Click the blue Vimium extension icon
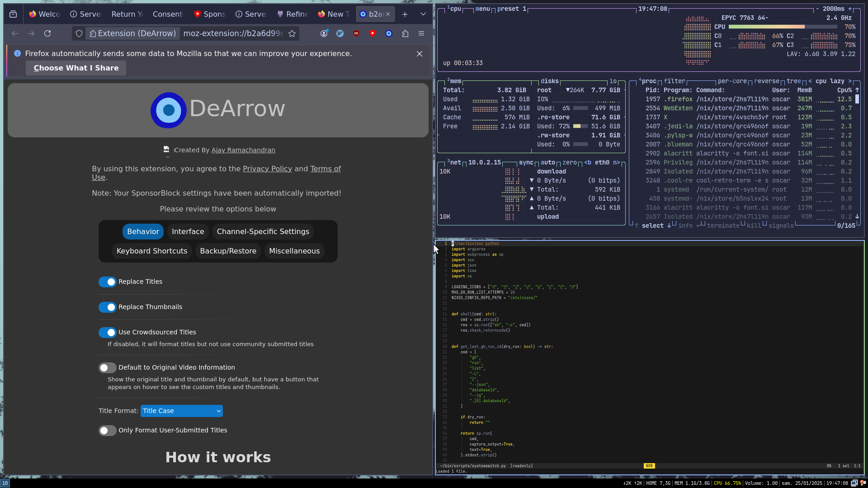 tap(340, 33)
